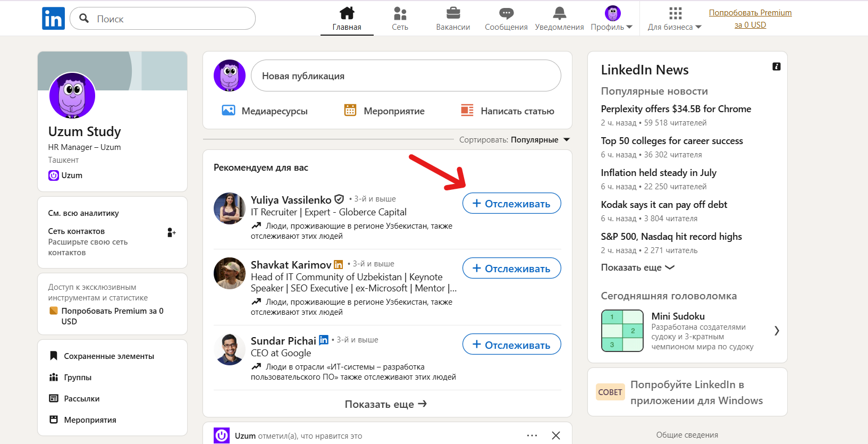Follow Yuliya Vassilenko with Отслеживать
The width and height of the screenshot is (868, 444).
pos(511,203)
